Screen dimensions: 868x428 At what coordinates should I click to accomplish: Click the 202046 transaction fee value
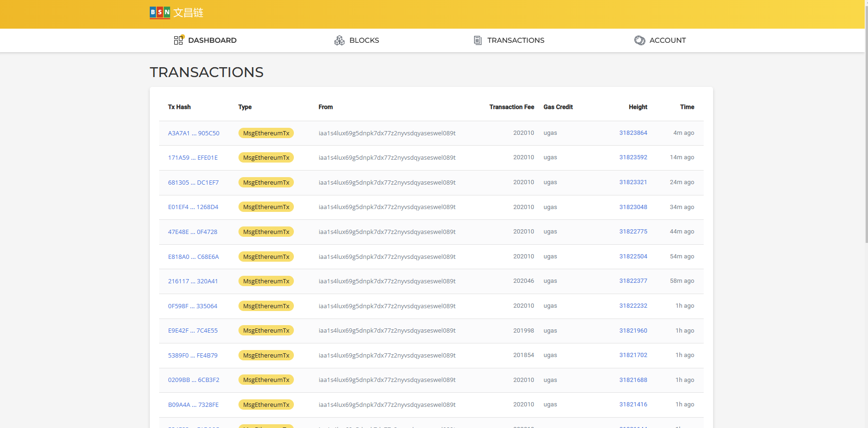click(523, 280)
